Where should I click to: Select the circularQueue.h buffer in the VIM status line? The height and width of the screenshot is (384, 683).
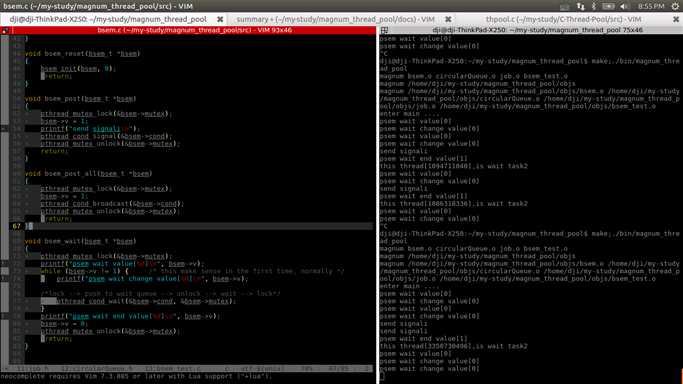(96, 369)
